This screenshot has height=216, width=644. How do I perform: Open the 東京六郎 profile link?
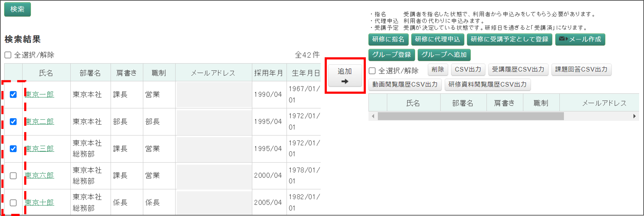click(x=39, y=175)
